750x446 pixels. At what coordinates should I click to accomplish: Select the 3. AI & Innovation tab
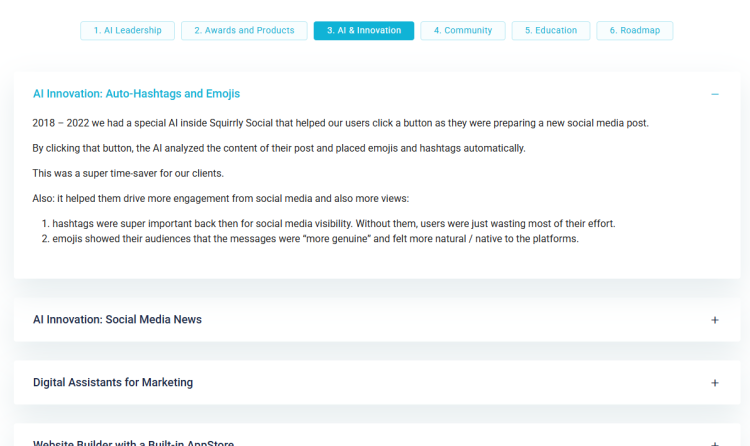coord(364,31)
